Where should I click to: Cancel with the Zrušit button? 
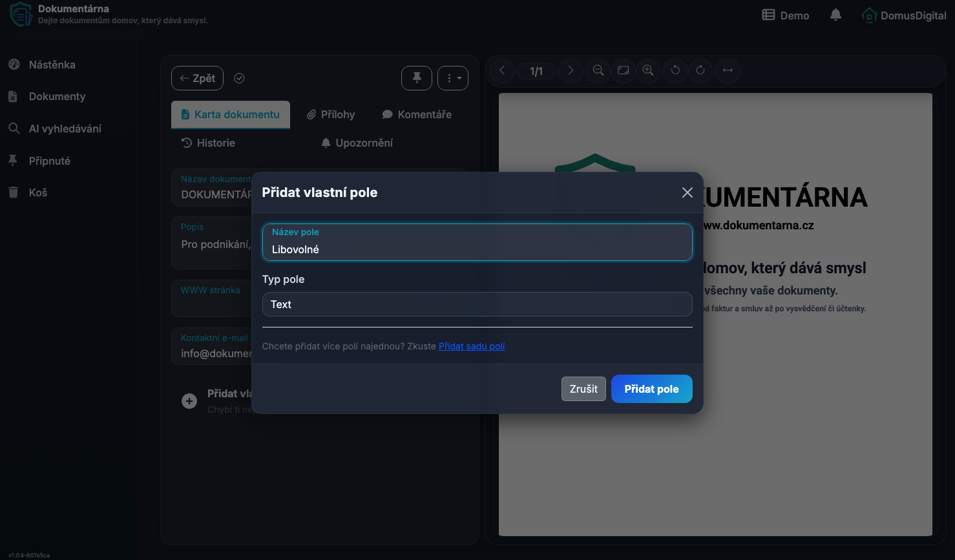(x=583, y=389)
